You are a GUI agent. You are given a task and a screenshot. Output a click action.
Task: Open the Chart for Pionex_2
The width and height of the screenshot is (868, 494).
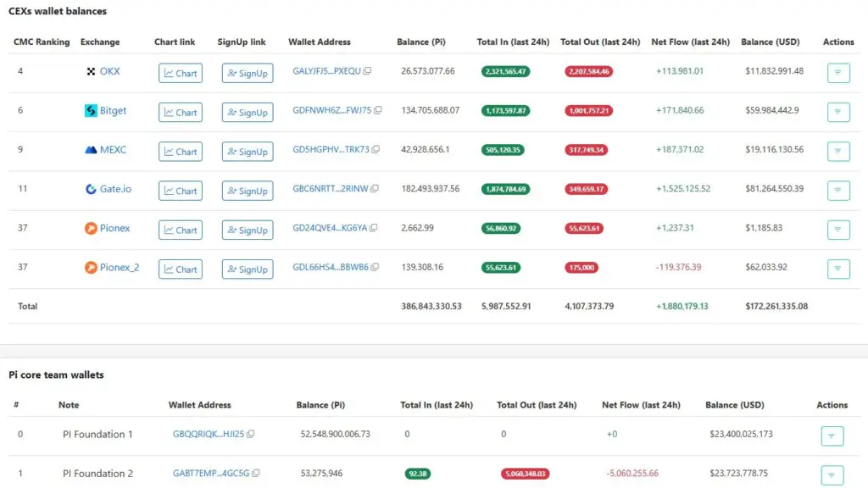tap(180, 269)
